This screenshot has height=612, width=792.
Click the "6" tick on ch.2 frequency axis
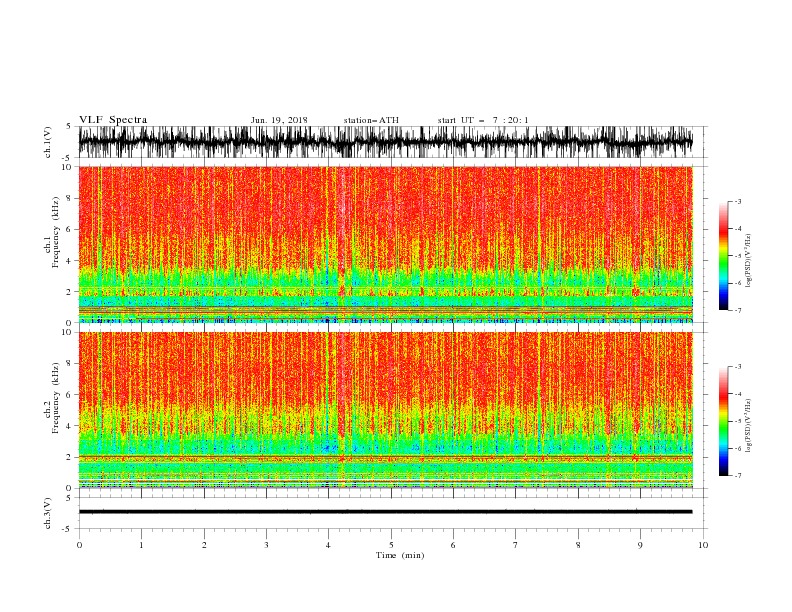click(70, 395)
